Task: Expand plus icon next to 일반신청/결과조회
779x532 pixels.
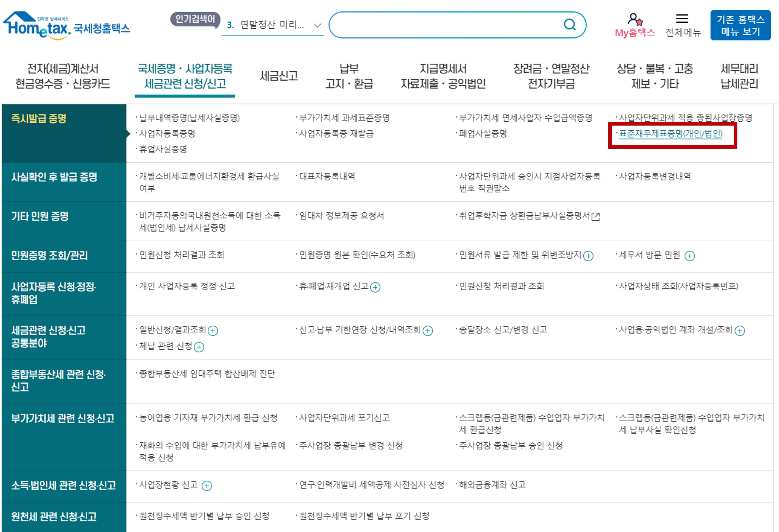Action: coord(213,331)
